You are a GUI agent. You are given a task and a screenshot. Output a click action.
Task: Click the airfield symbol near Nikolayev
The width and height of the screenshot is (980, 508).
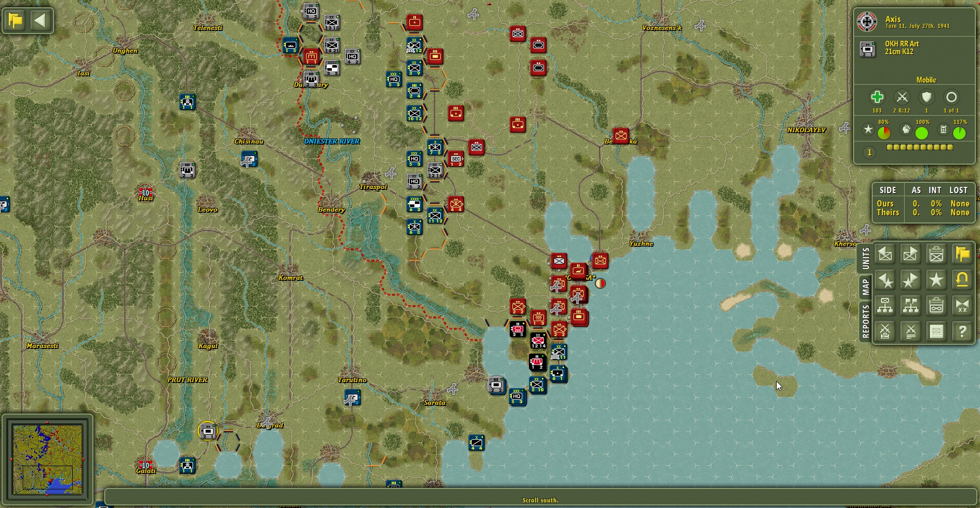pyautogui.click(x=845, y=128)
